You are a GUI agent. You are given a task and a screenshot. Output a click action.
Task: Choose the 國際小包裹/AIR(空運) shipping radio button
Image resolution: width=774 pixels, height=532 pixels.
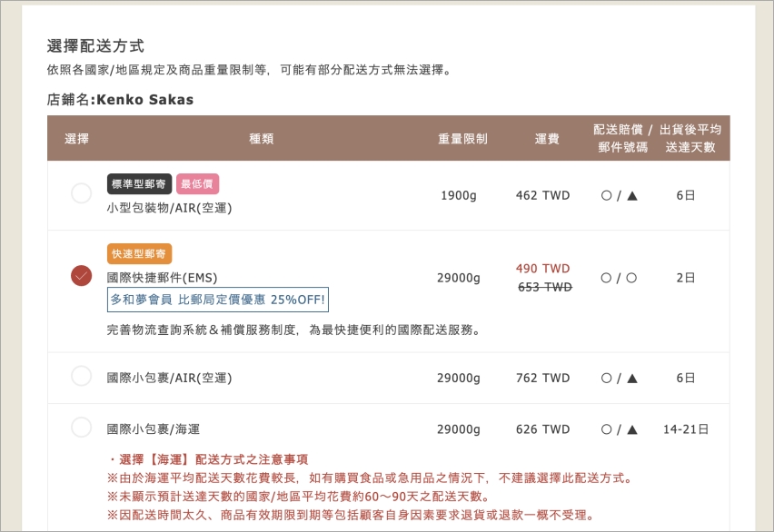tap(81, 377)
